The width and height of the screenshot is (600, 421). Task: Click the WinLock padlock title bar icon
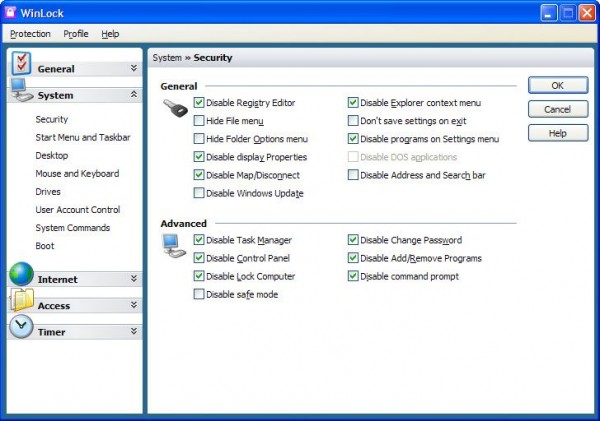coord(10,13)
